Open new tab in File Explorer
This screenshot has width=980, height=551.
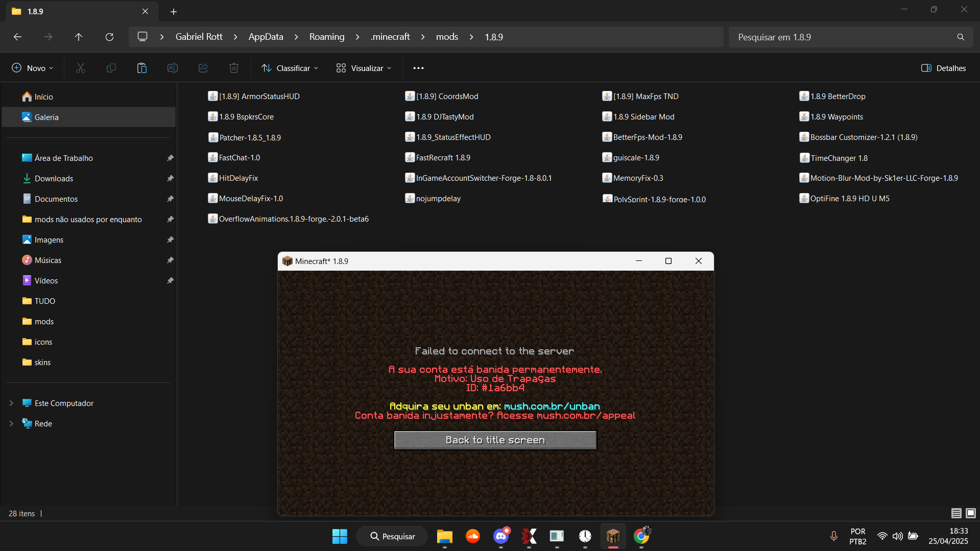tap(174, 11)
